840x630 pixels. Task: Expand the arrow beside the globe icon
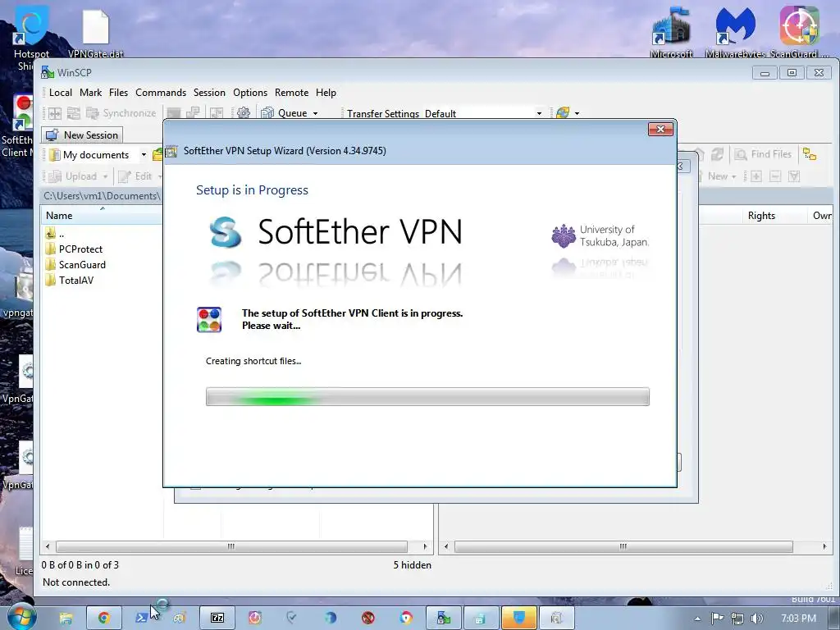click(577, 113)
